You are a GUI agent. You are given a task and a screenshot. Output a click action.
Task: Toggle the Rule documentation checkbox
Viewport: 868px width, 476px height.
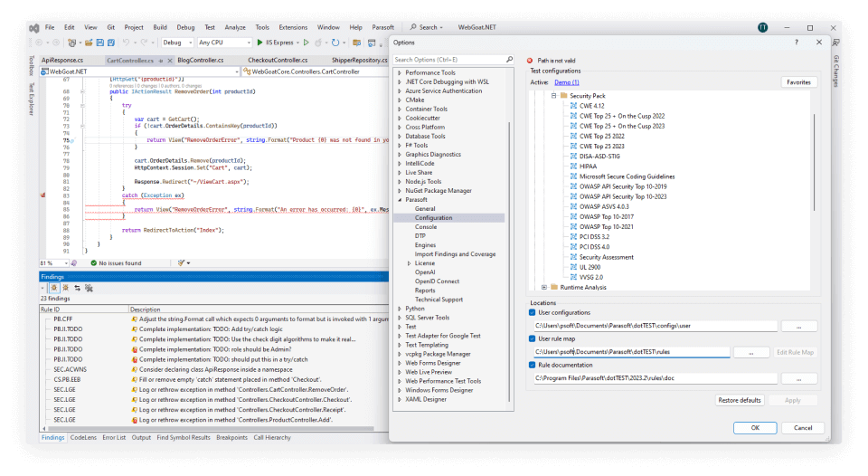[532, 366]
